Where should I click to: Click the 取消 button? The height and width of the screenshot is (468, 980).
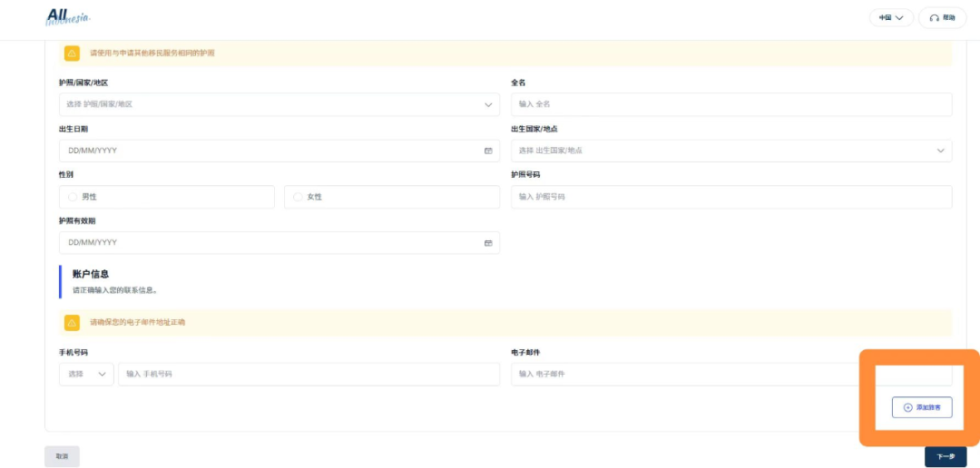pyautogui.click(x=62, y=456)
